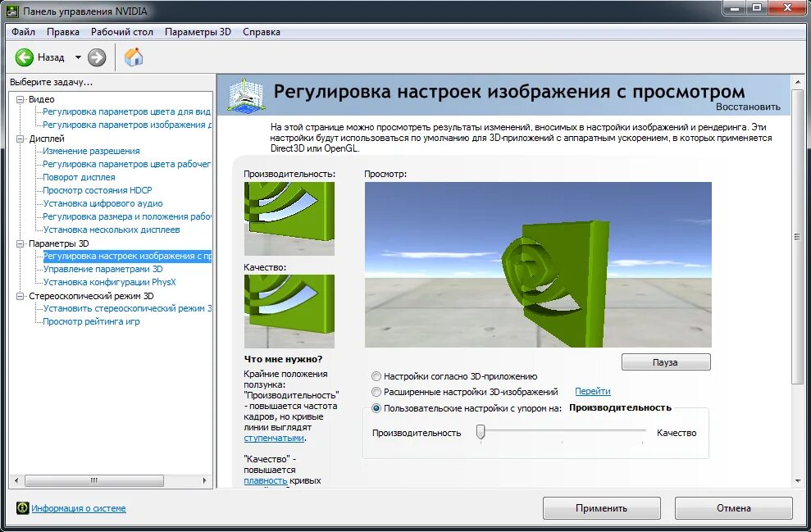Click the 3D image settings page header icon
The height and width of the screenshot is (532, 811).
(246, 94)
